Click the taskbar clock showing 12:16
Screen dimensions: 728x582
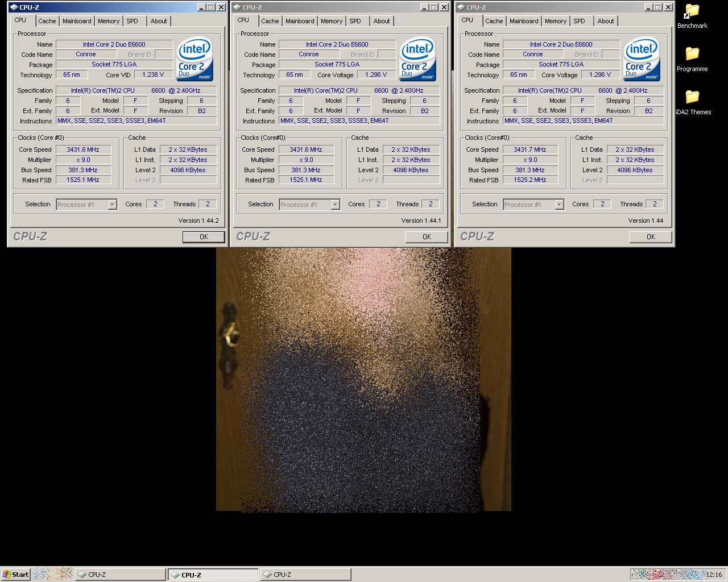pos(714,575)
